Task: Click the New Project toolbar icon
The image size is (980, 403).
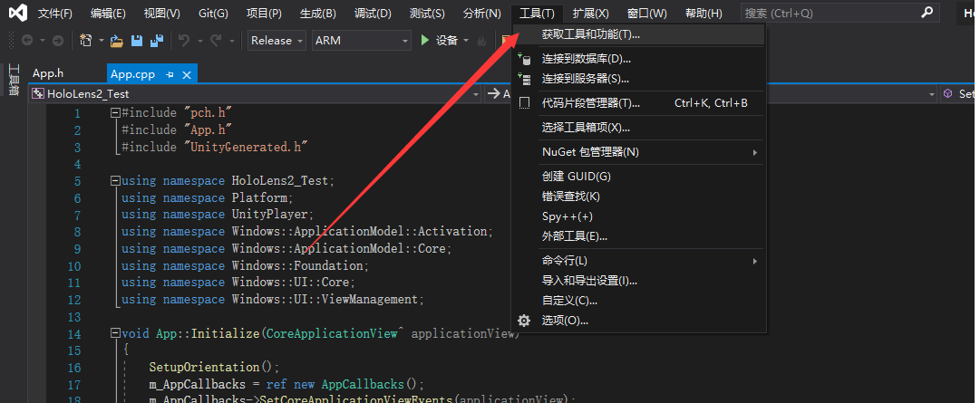Action: [x=86, y=41]
